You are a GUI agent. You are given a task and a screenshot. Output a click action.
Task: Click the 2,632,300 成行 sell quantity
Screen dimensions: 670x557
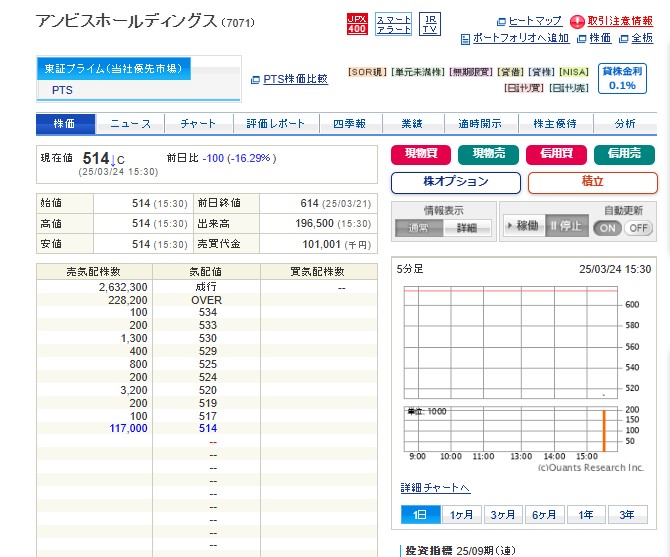123,287
